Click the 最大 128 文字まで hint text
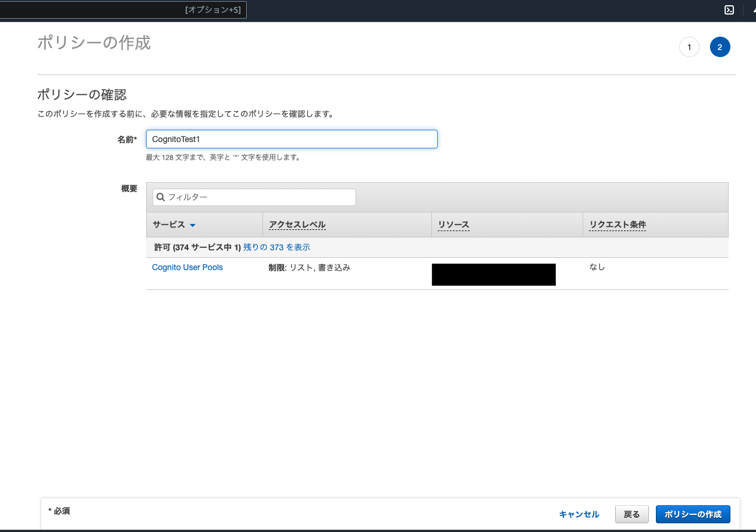 223,157
